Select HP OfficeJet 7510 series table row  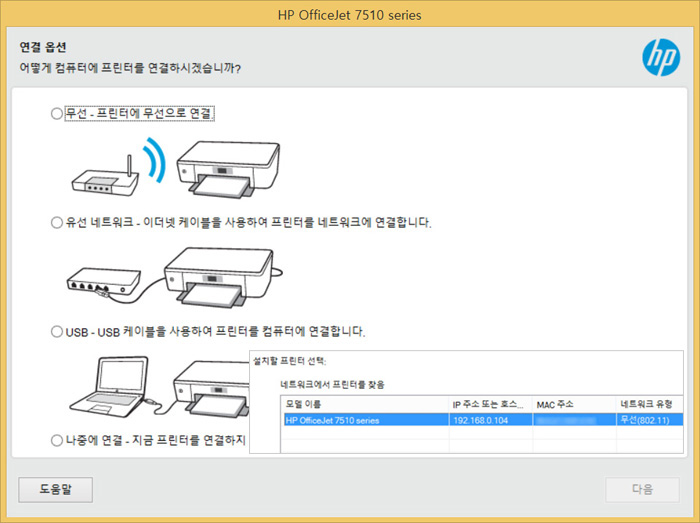(x=483, y=420)
